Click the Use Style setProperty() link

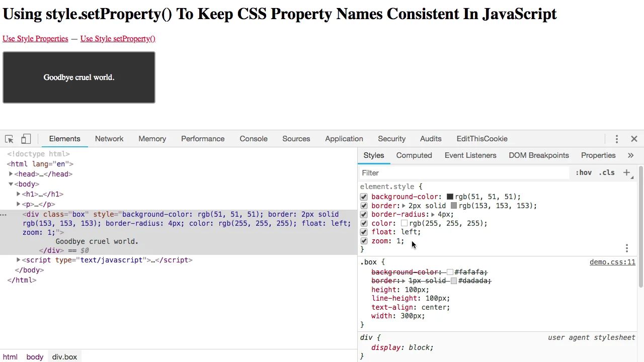pos(118,39)
